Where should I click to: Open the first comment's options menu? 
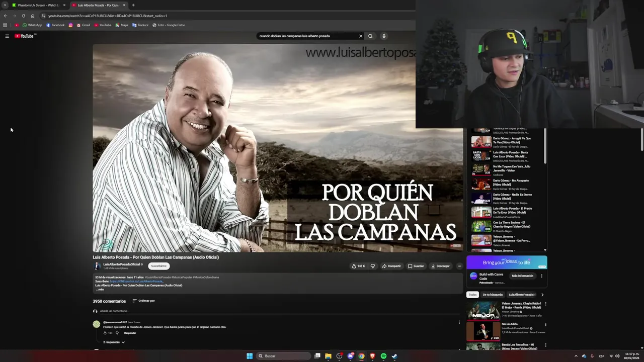pyautogui.click(x=459, y=322)
